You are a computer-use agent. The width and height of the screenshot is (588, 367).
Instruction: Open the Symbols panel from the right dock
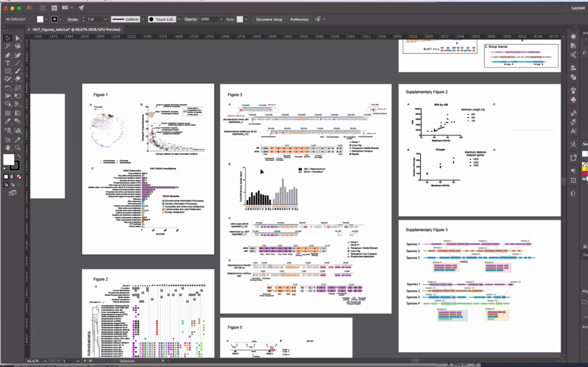click(574, 100)
